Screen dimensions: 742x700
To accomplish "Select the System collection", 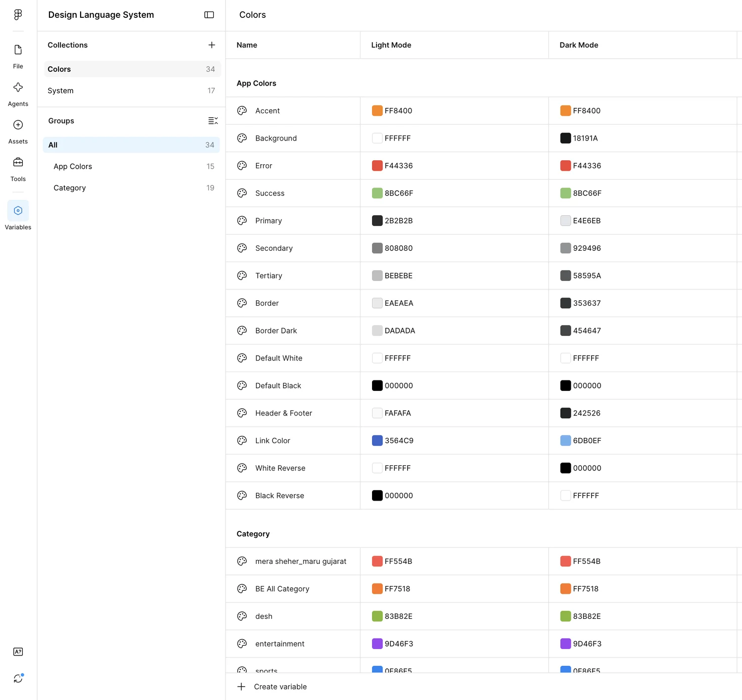I will [132, 91].
